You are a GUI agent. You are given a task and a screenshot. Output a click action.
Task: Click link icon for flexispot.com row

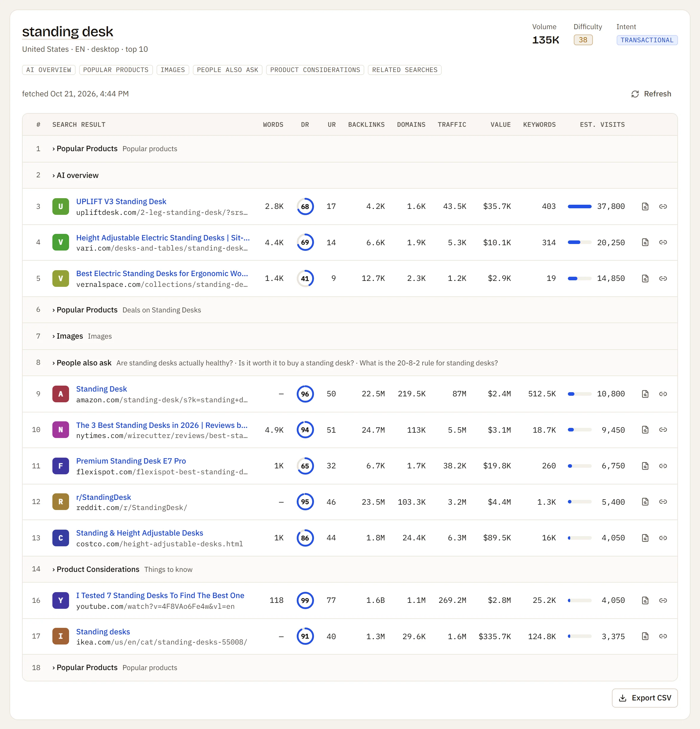coord(663,466)
